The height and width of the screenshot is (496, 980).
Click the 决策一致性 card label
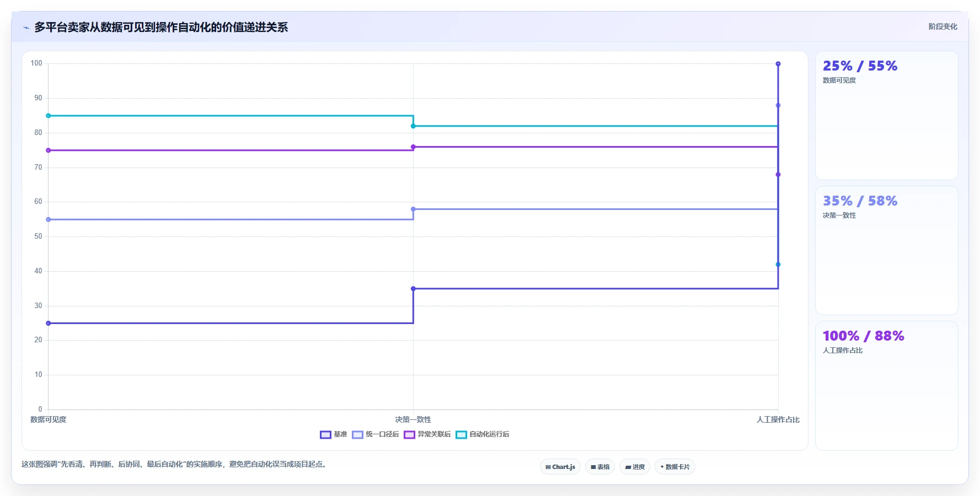click(x=839, y=215)
